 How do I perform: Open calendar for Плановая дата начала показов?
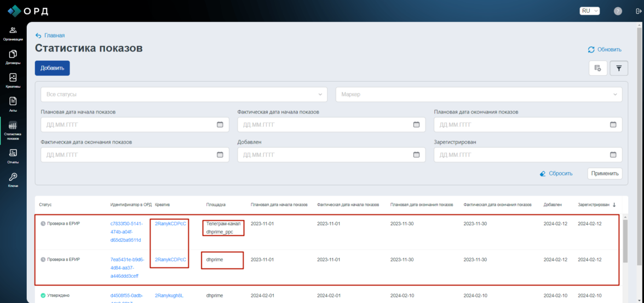tap(220, 124)
